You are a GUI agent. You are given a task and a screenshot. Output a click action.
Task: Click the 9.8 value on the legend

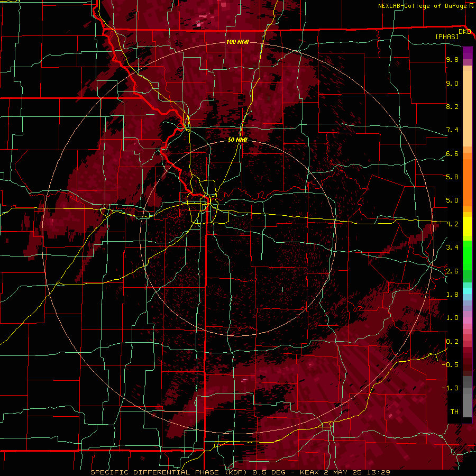tap(452, 60)
